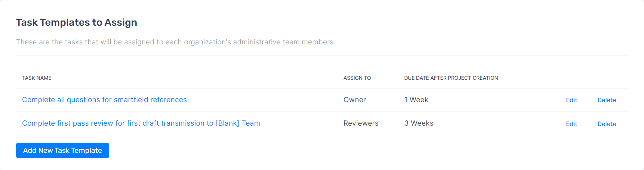Click the 3 Weeks due date cell
Screen dimensions: 644x170
(419, 123)
